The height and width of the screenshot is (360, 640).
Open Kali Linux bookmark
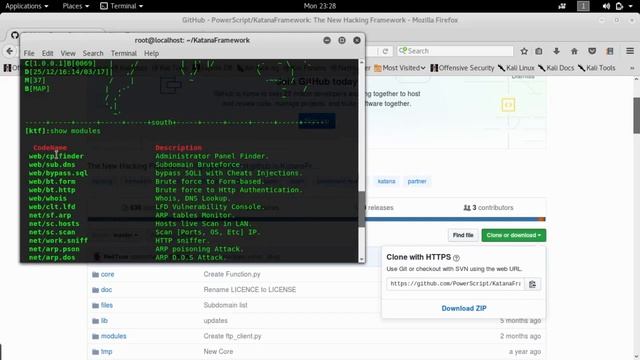point(516,68)
